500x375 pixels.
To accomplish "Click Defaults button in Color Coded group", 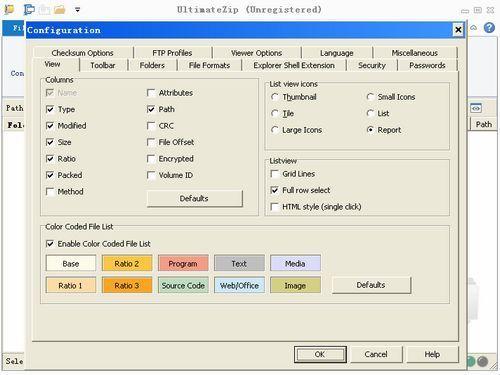I will pyautogui.click(x=371, y=285).
